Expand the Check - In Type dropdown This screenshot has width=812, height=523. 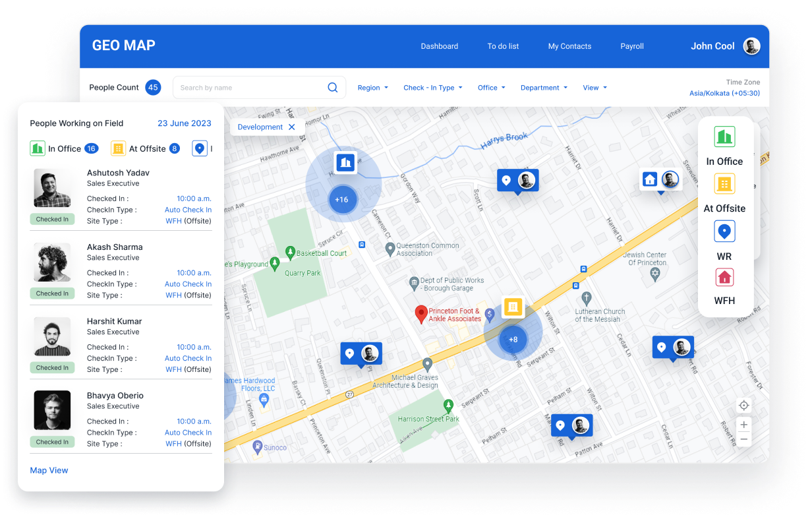[433, 88]
